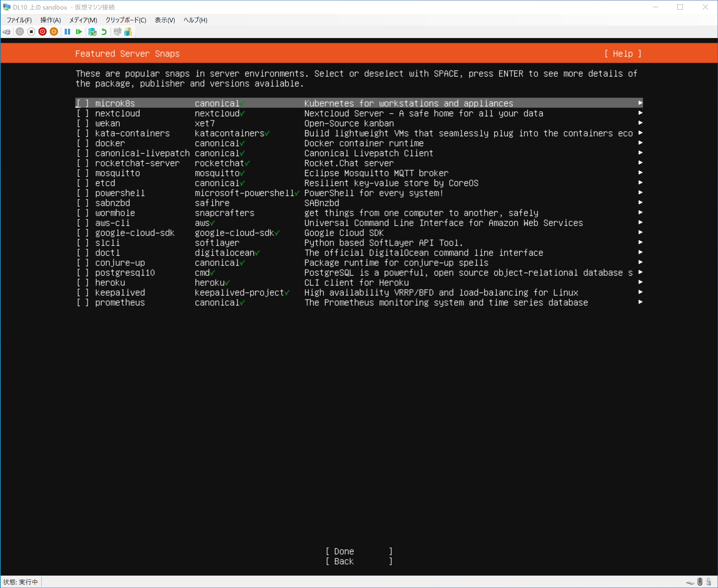Image resolution: width=718 pixels, height=588 pixels.
Task: Click the 'Featured Server Snaps' heading
Action: click(x=127, y=54)
